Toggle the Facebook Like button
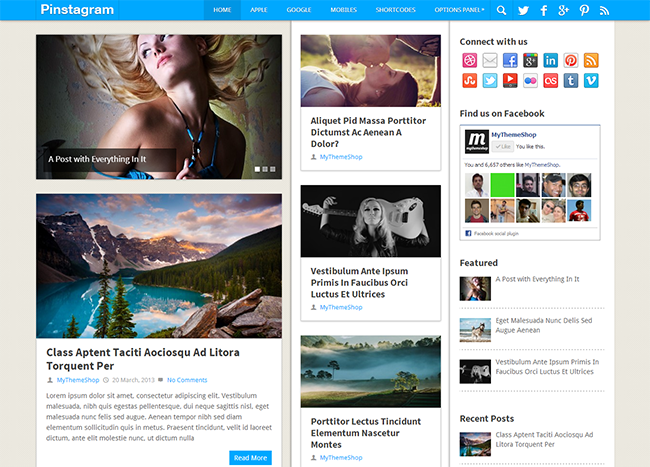This screenshot has height=467, width=650. pyautogui.click(x=503, y=146)
